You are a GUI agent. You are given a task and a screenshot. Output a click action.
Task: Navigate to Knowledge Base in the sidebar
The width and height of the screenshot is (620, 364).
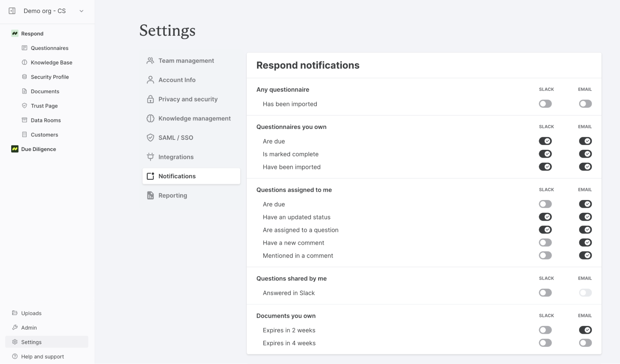51,62
